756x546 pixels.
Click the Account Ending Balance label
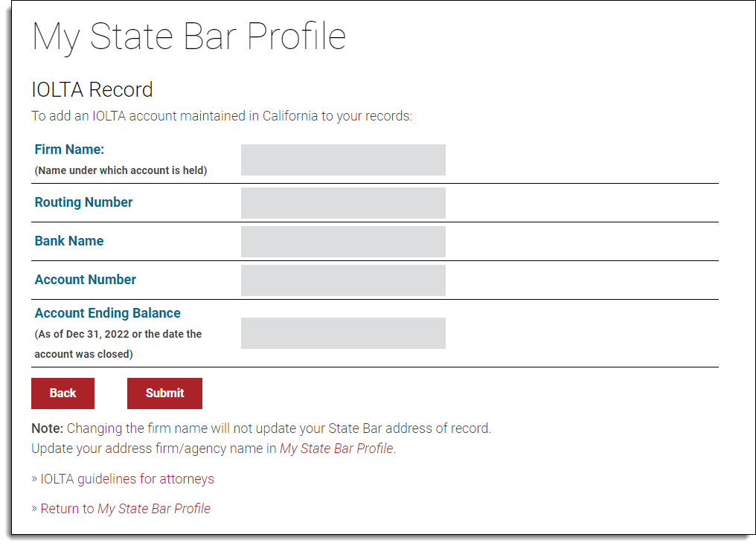pyautogui.click(x=107, y=313)
